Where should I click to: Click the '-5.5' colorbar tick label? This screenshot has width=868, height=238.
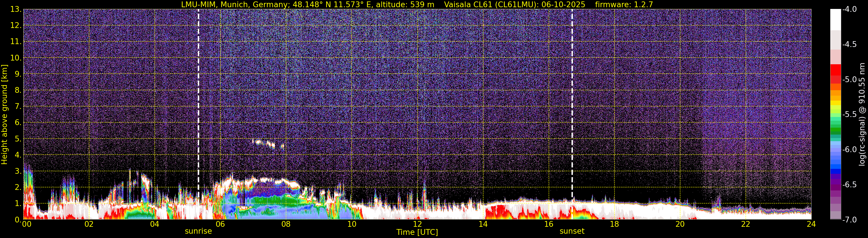(x=849, y=115)
